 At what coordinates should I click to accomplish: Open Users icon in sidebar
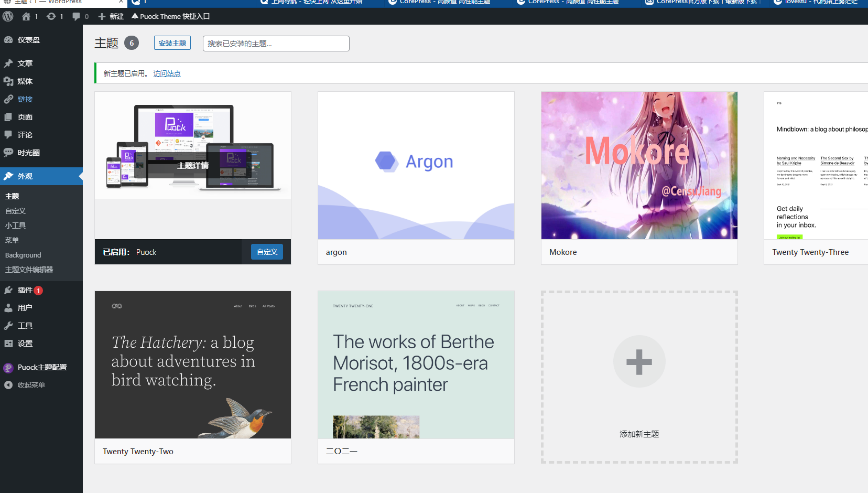coord(8,308)
